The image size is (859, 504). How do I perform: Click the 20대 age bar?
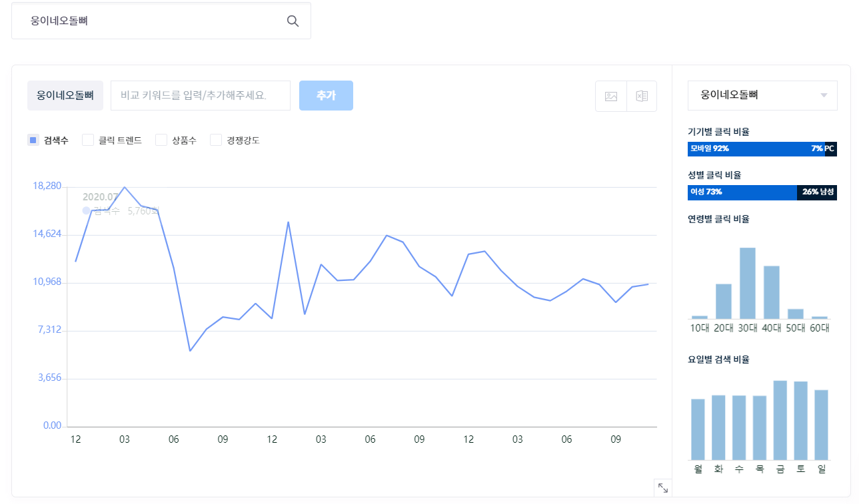[x=724, y=301]
